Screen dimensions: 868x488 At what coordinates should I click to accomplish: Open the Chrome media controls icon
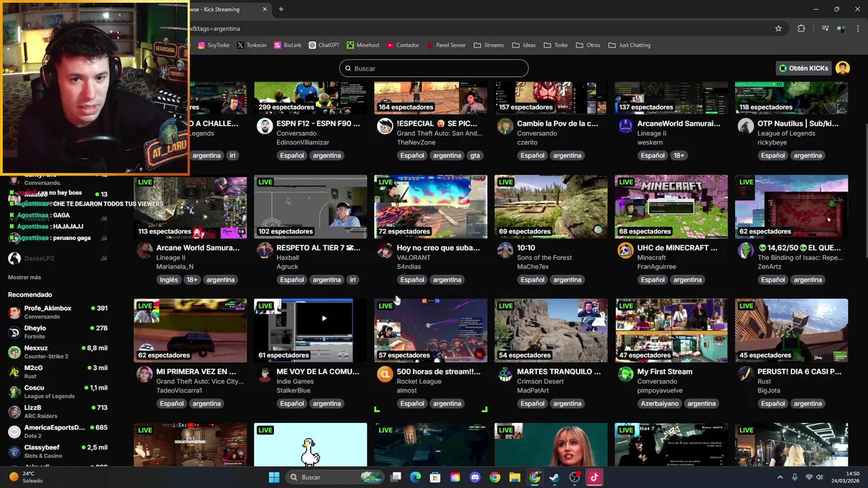[825, 28]
